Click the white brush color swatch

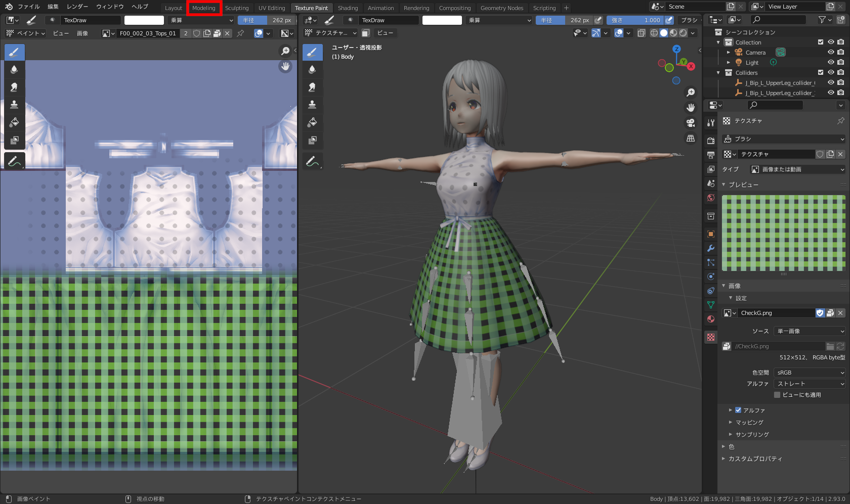[144, 20]
